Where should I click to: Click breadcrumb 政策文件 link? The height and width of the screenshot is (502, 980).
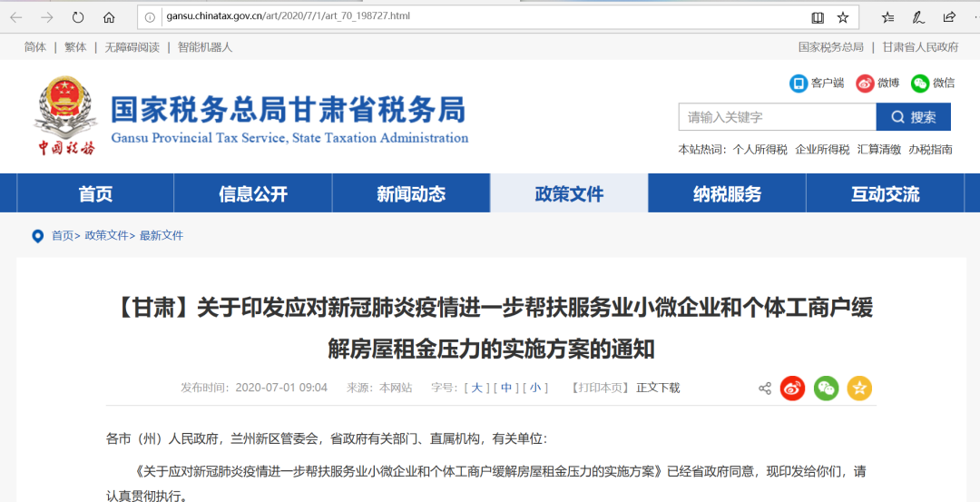106,236
